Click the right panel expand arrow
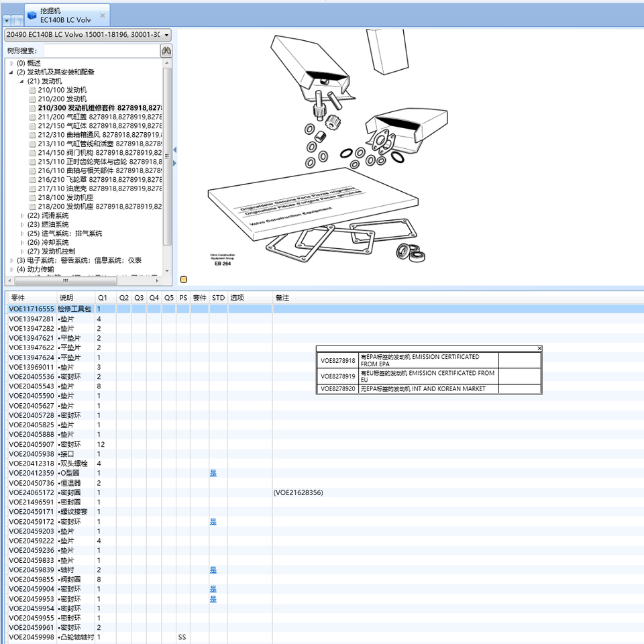This screenshot has height=644, width=644. [175, 163]
